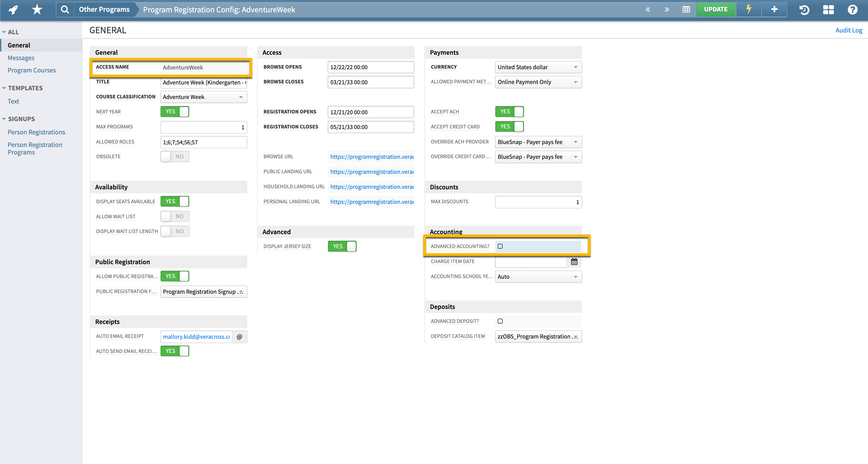The width and height of the screenshot is (868, 464).
Task: Switch to the Messages sidebar page
Action: click(x=21, y=58)
